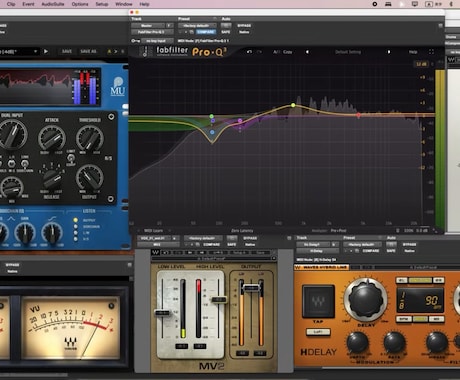Image resolution: width=460 pixels, height=380 pixels.
Task: Click the MV2 LOW LEVEL fader handle
Action: click(162, 313)
